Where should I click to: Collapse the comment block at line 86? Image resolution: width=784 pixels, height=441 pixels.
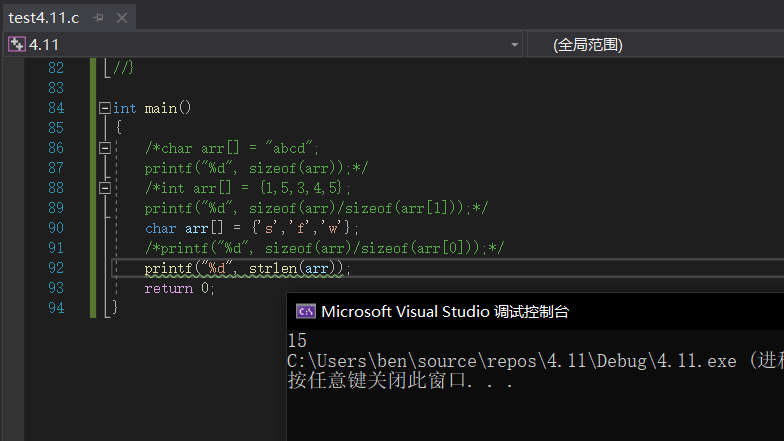(x=104, y=148)
